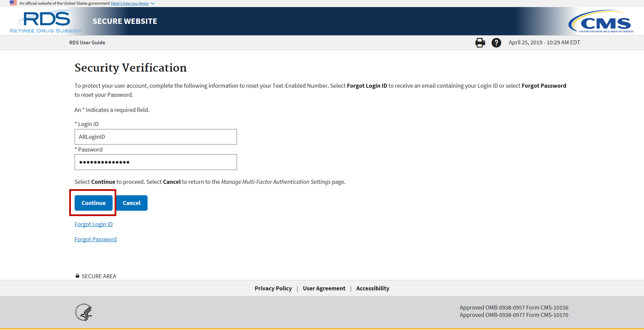The height and width of the screenshot is (330, 644).
Task: Go to the Accessibility footer link
Action: click(x=372, y=288)
